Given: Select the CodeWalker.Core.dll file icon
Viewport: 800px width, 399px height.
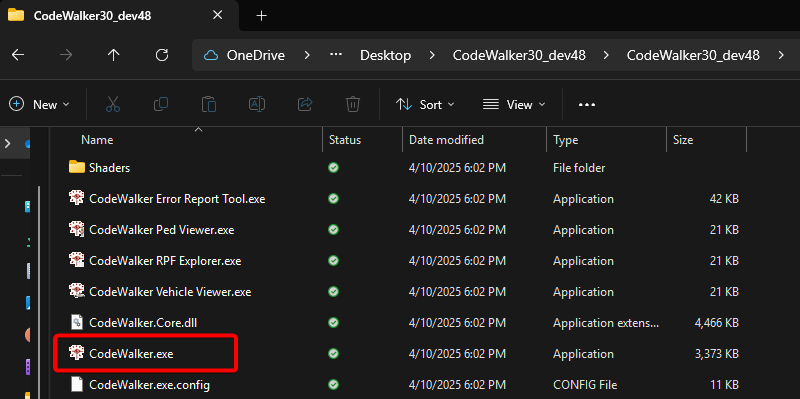Looking at the screenshot, I should tap(77, 322).
